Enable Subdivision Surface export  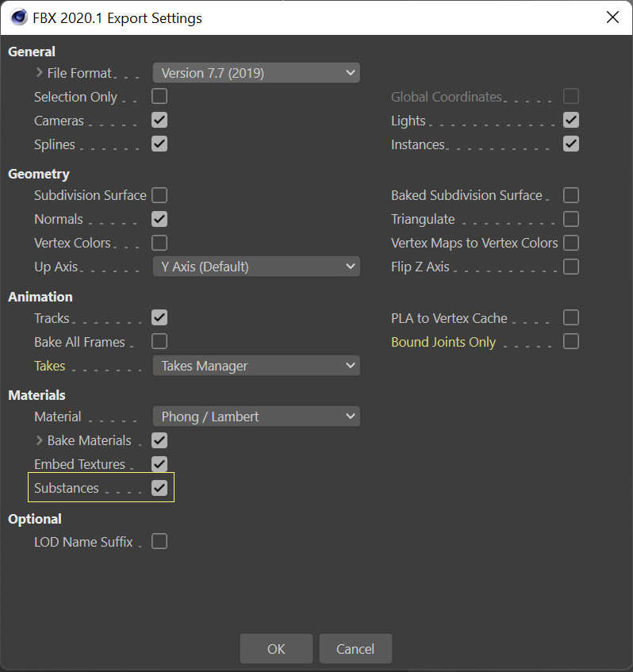tap(159, 195)
